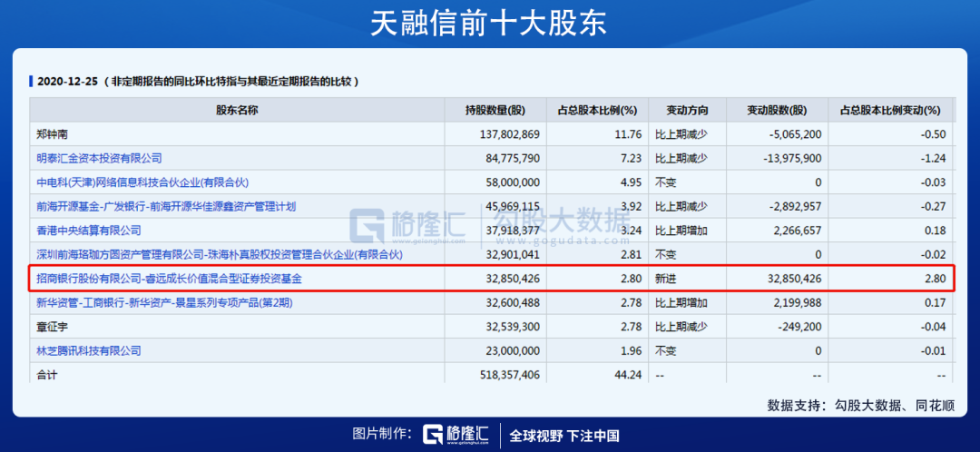The height and width of the screenshot is (452, 980).
Task: Select ratio change value -1.24
Action: [934, 158]
